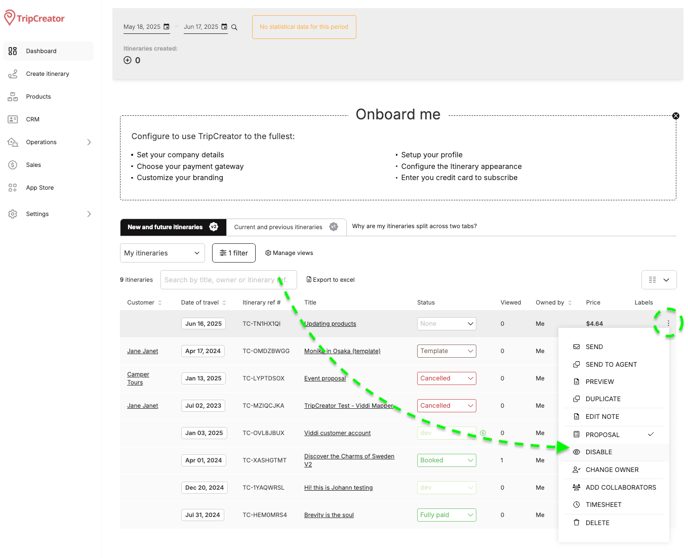Open the Event proposal itinerary

tap(325, 379)
